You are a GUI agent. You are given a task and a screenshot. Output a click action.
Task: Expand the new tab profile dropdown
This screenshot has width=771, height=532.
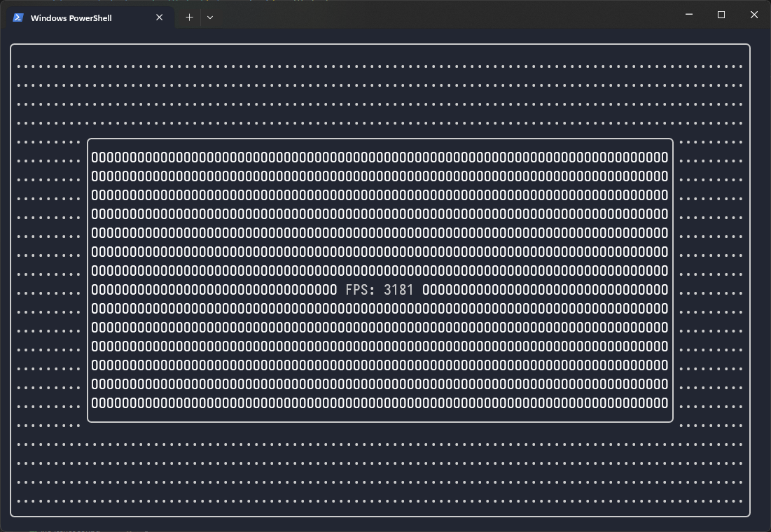210,17
